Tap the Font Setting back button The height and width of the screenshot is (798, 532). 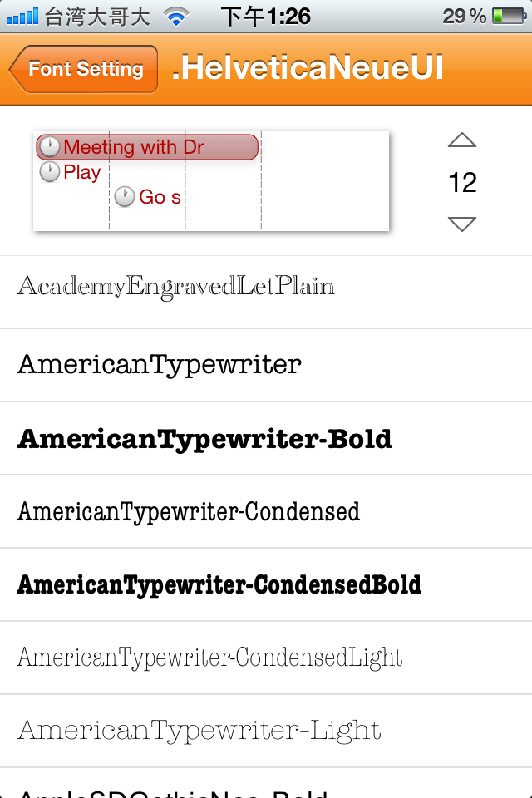point(85,69)
